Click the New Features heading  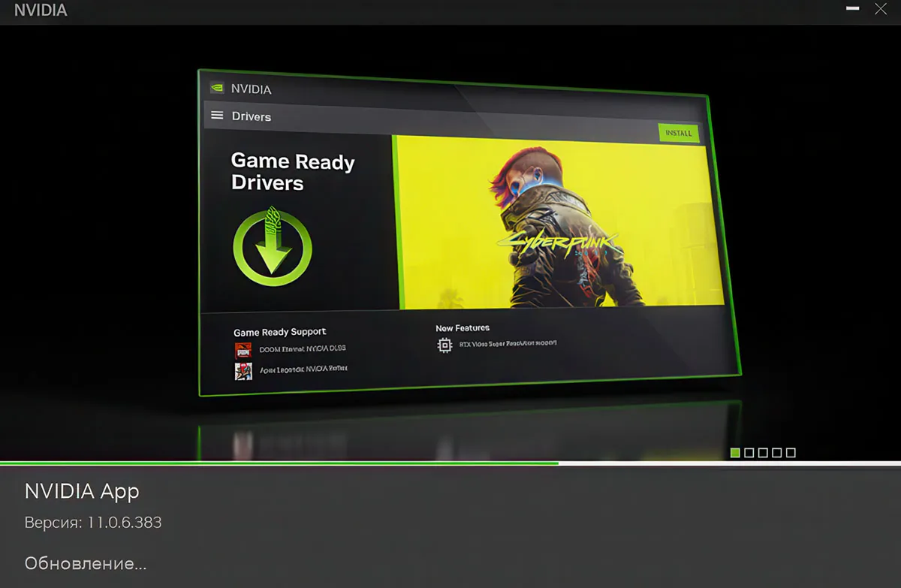[462, 327]
